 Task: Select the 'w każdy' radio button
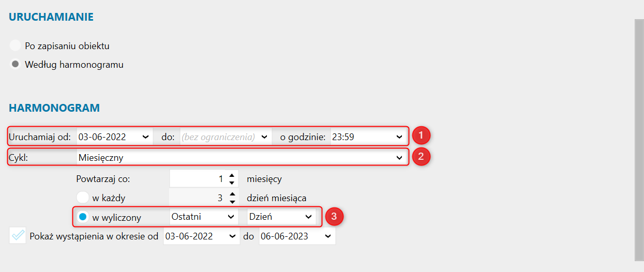83,198
